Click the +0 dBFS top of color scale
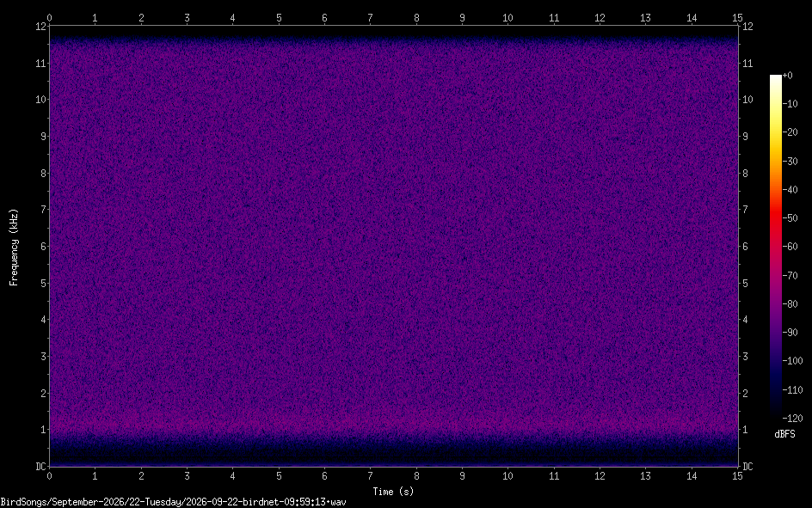This screenshot has width=812, height=508. click(787, 76)
